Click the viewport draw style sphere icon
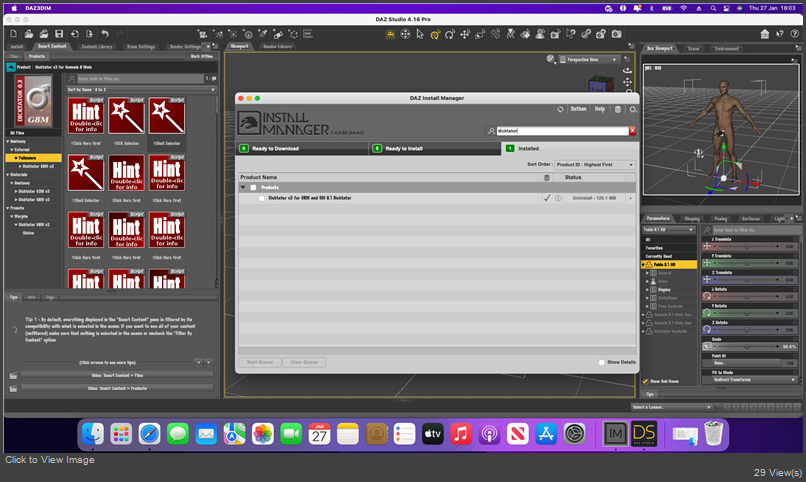This screenshot has height=482, width=806. click(551, 60)
